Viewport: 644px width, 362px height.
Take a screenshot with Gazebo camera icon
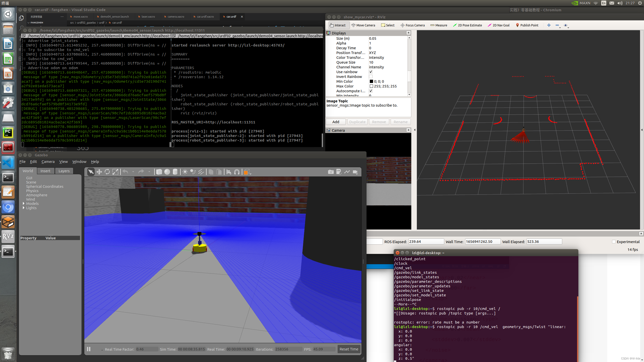pyautogui.click(x=331, y=172)
